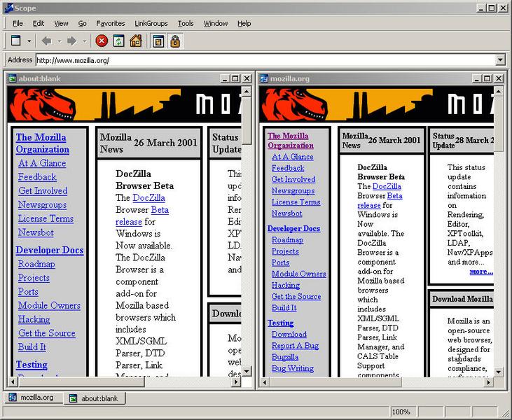The image size is (512, 420).
Task: Open 'At A Glance' link in about:blank window
Action: [42, 163]
